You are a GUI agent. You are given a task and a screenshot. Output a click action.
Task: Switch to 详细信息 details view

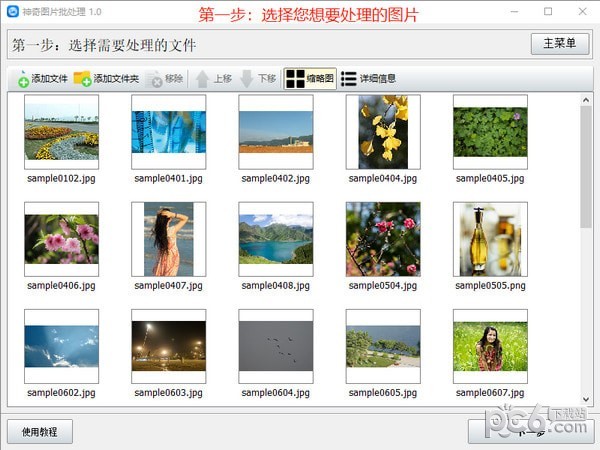368,79
